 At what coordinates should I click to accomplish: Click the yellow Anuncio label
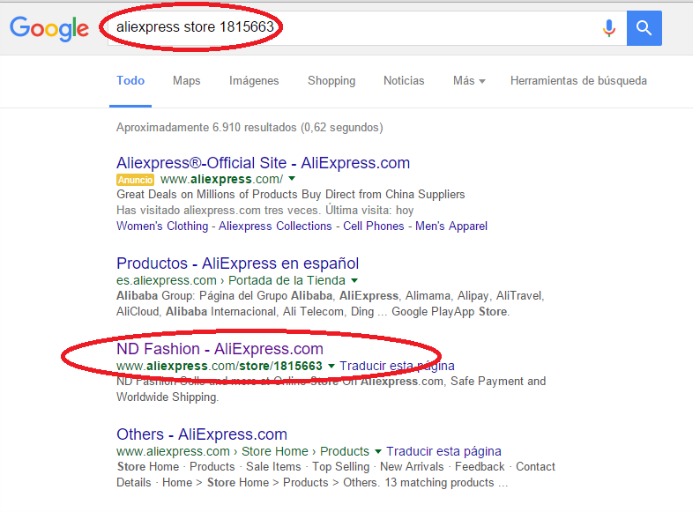click(x=135, y=179)
